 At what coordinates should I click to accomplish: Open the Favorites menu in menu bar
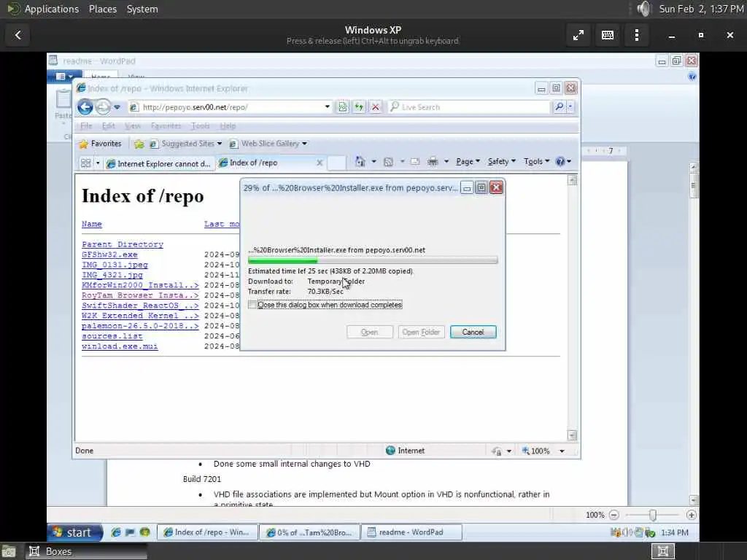coord(166,126)
